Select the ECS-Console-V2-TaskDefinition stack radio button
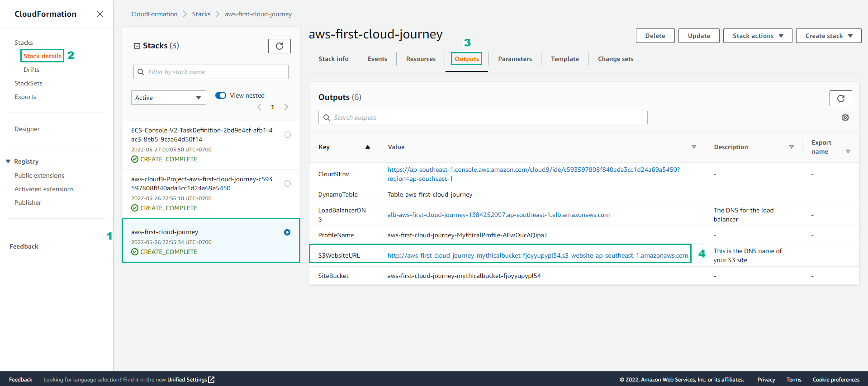Image resolution: width=868 pixels, height=386 pixels. (288, 135)
